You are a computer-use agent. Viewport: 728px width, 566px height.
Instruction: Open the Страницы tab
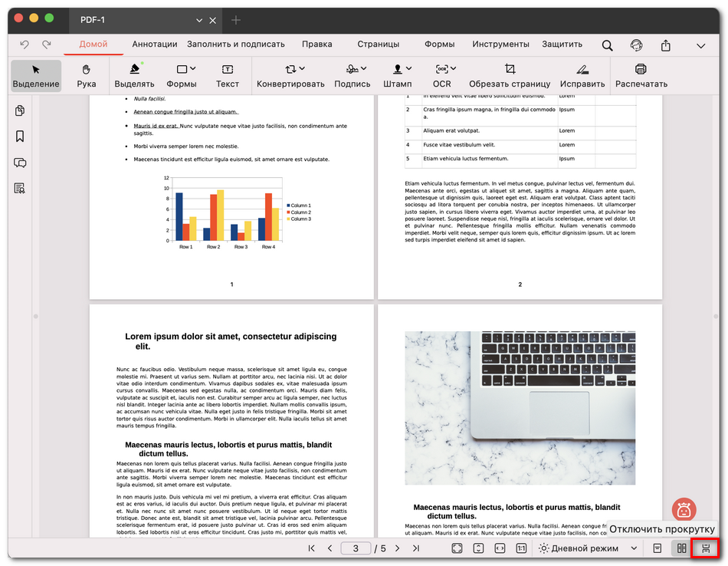coord(378,44)
